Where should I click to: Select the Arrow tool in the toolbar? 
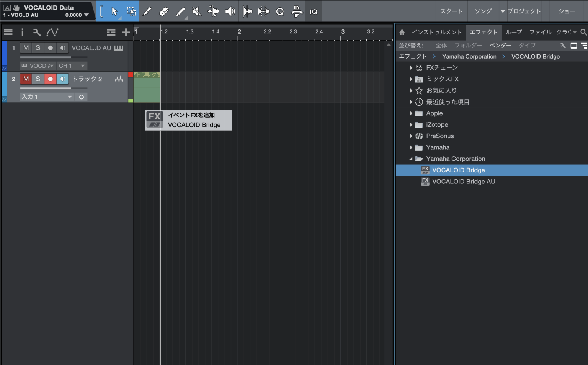[114, 11]
